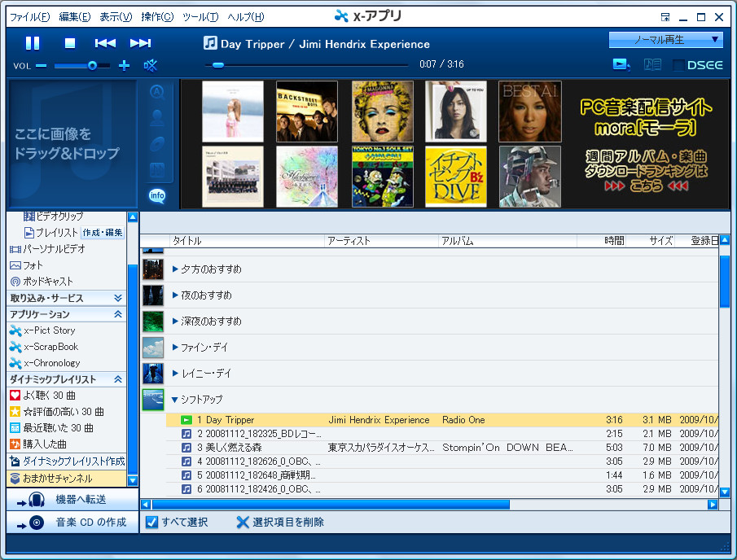
Task: Decrease volume with the minus button
Action: (x=42, y=65)
